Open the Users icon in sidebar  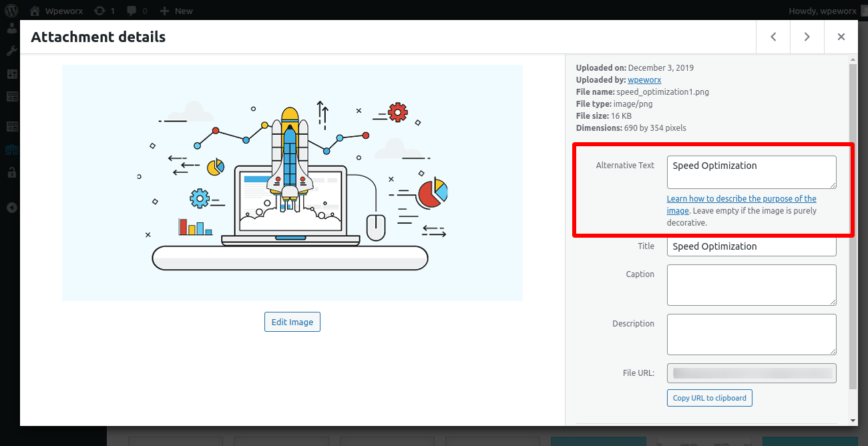12,29
